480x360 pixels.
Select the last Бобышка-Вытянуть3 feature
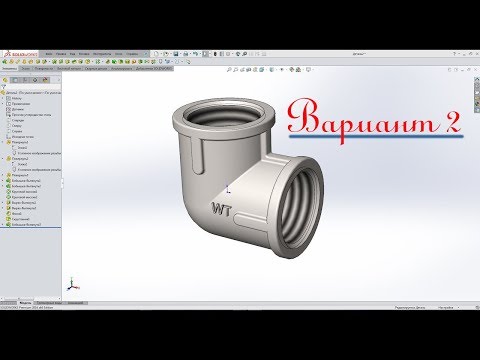click(x=26, y=224)
